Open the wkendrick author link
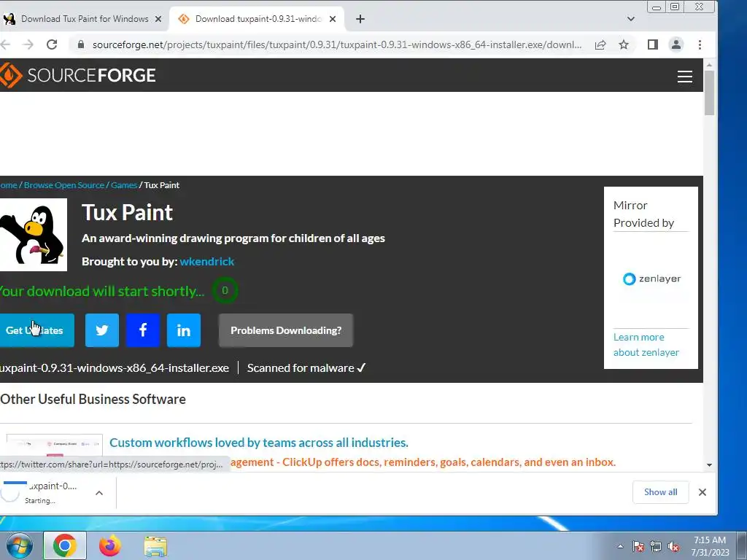 206,262
